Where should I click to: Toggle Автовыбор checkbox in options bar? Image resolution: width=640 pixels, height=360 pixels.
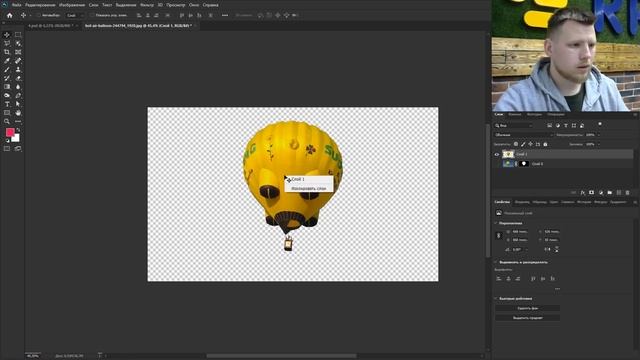point(39,15)
